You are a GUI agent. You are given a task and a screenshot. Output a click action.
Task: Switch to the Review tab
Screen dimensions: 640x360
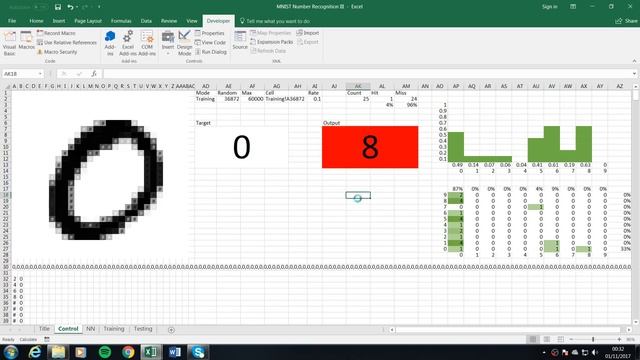169,21
